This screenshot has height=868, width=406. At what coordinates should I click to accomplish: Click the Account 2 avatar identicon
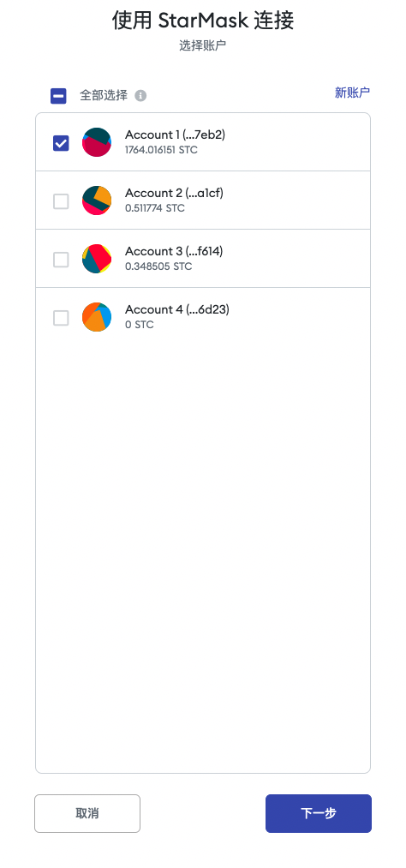[97, 201]
